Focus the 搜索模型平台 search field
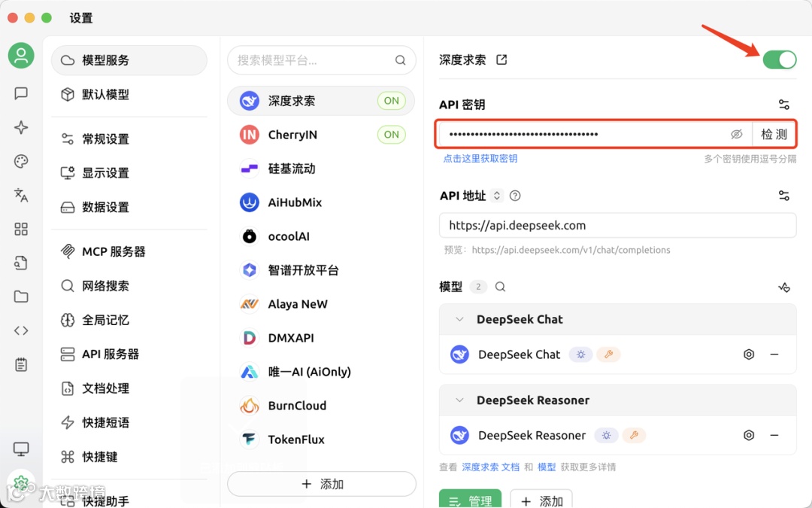The width and height of the screenshot is (812, 508). pyautogui.click(x=322, y=60)
